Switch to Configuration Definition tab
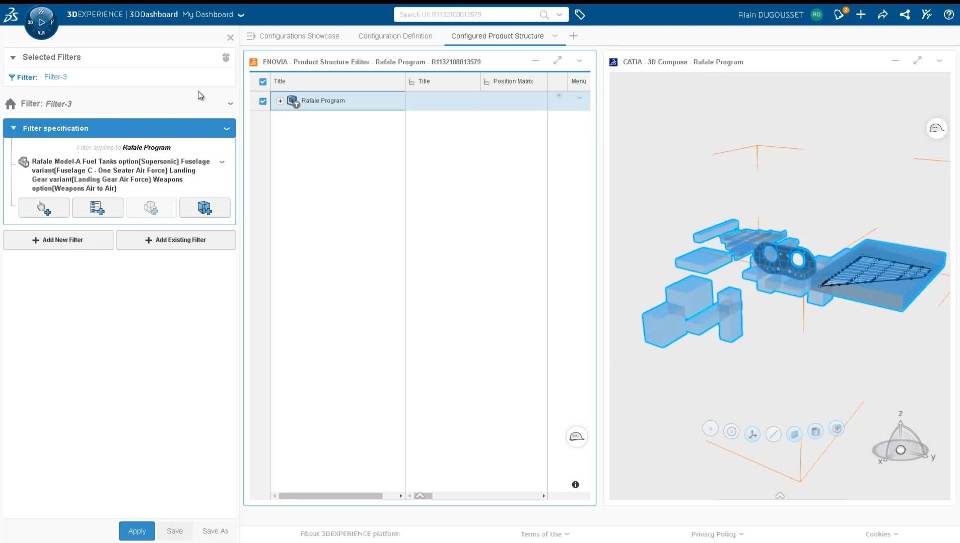This screenshot has width=960, height=543. point(395,36)
